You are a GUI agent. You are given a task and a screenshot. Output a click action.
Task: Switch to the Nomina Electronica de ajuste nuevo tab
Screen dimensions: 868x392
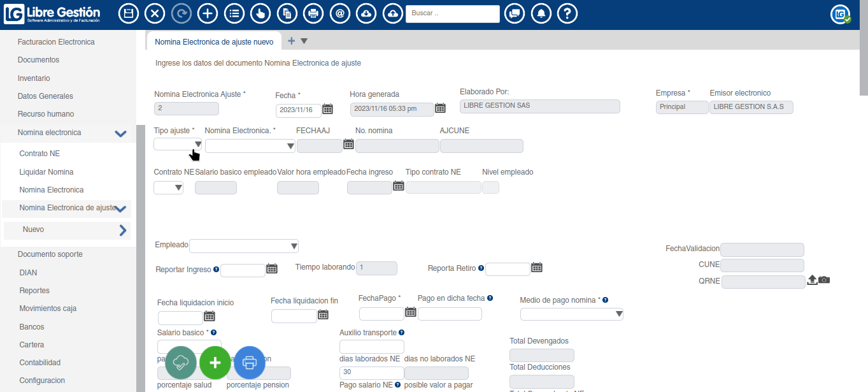pyautogui.click(x=215, y=40)
